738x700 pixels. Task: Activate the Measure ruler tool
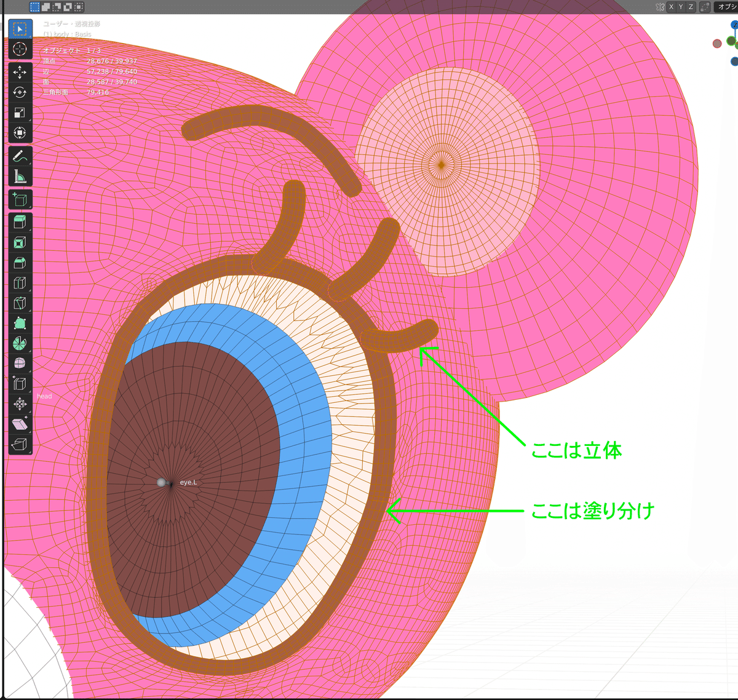pyautogui.click(x=20, y=177)
